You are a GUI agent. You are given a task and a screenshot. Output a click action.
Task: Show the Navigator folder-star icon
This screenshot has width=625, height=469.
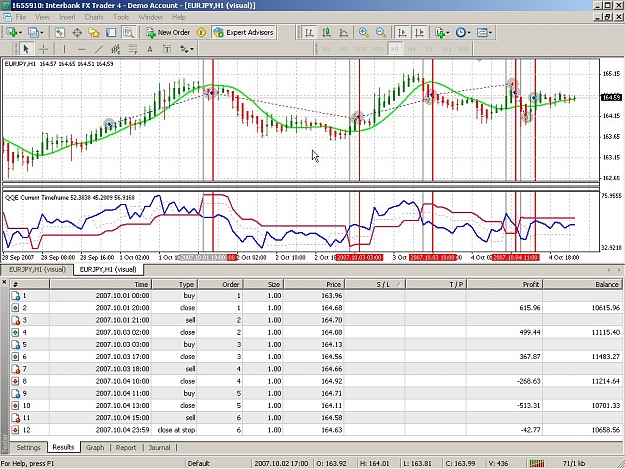(94, 33)
